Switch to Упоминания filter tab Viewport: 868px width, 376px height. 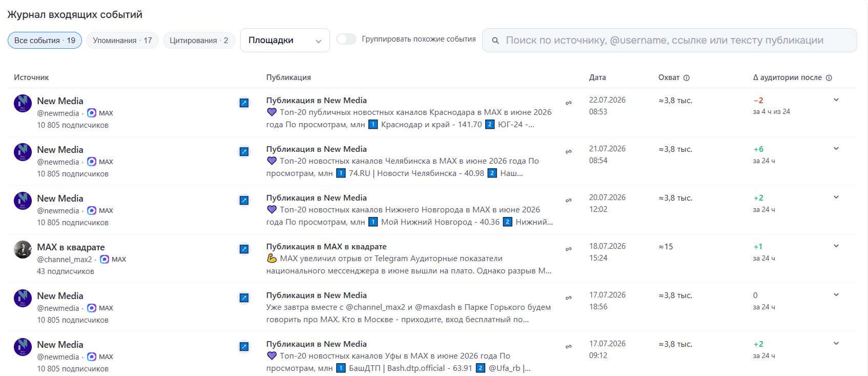click(x=122, y=41)
